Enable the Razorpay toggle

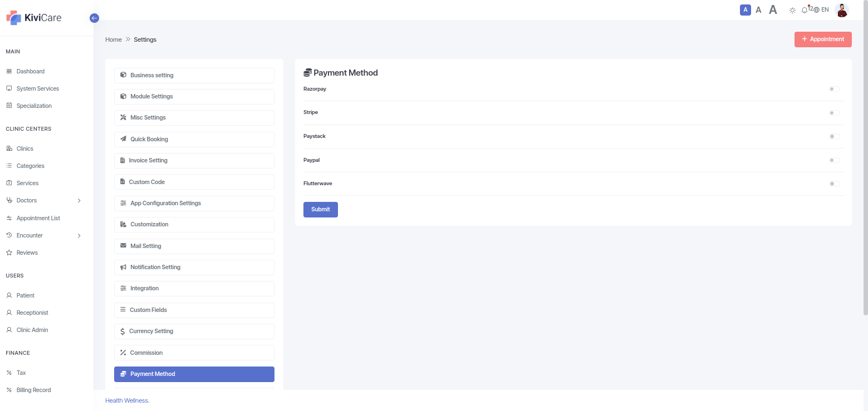pos(834,89)
